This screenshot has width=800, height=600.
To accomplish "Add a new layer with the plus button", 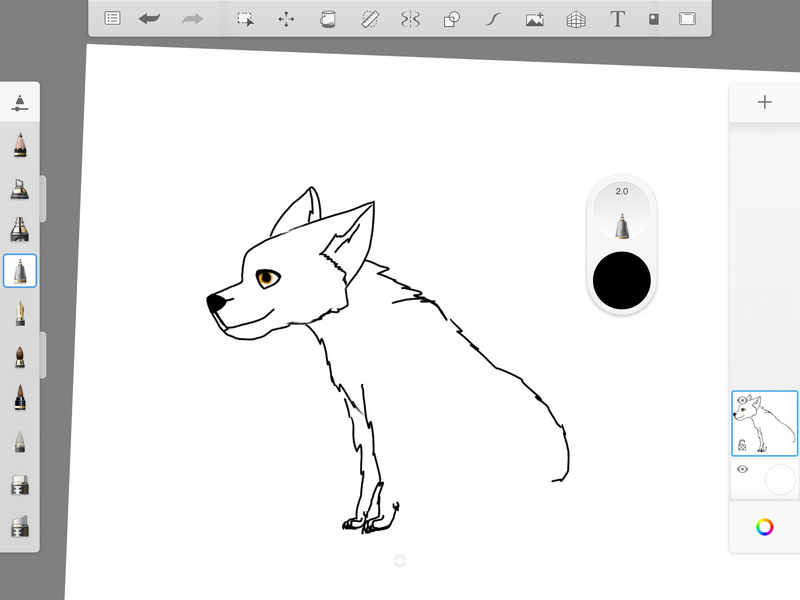I will point(764,100).
